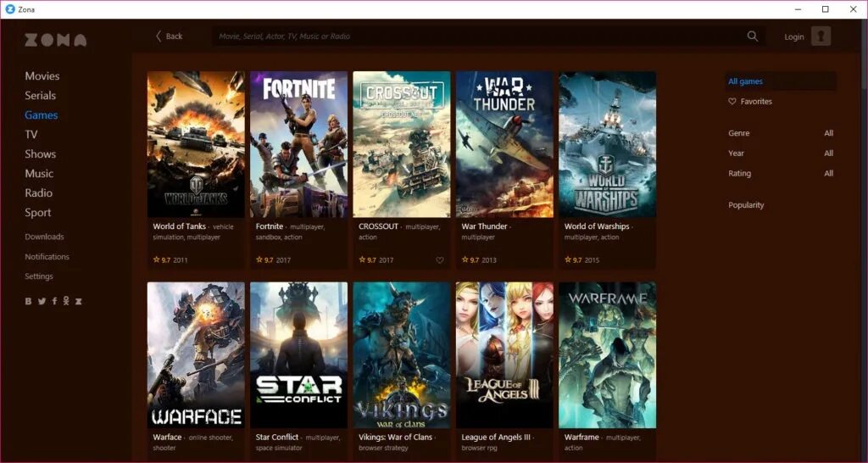Click the Fortnite title text

pos(270,226)
